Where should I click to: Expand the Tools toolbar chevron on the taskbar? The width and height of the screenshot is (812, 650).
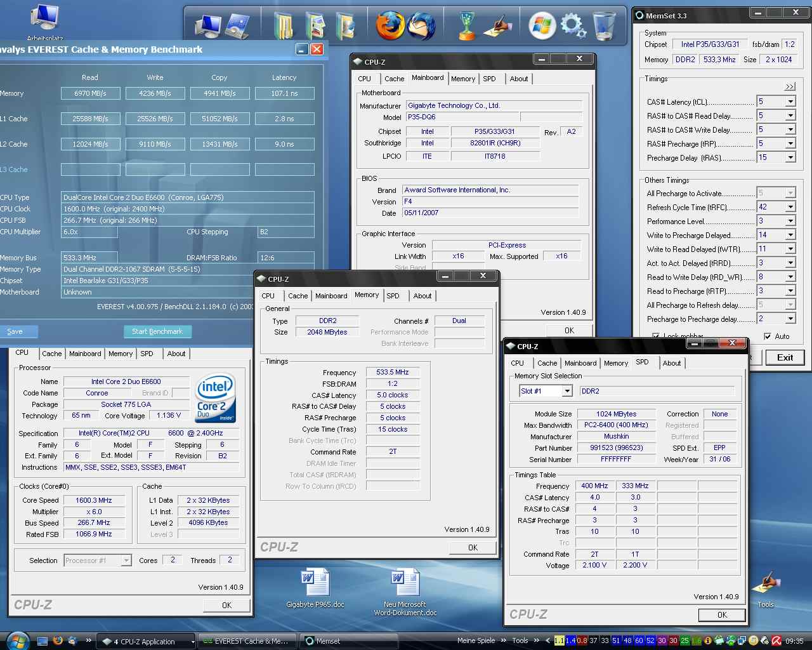tap(537, 640)
